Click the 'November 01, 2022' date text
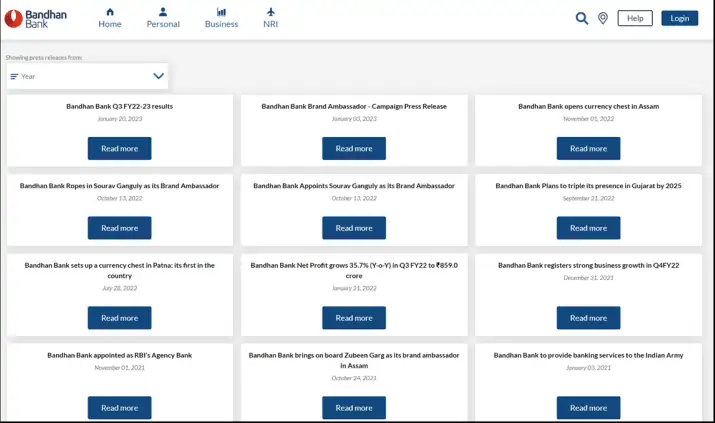This screenshot has width=715, height=423. click(x=588, y=119)
